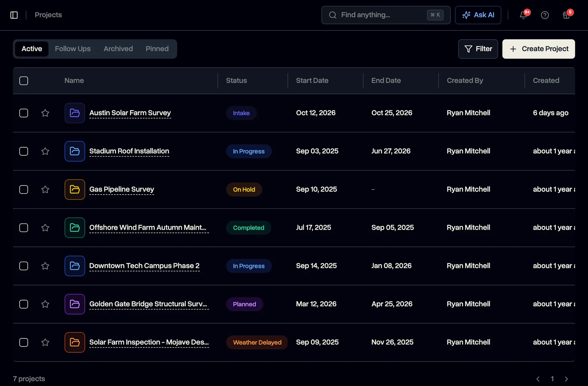Click green folder icon for Offshore Wind Farm
Viewport: 588px width, 386px height.
(x=75, y=228)
